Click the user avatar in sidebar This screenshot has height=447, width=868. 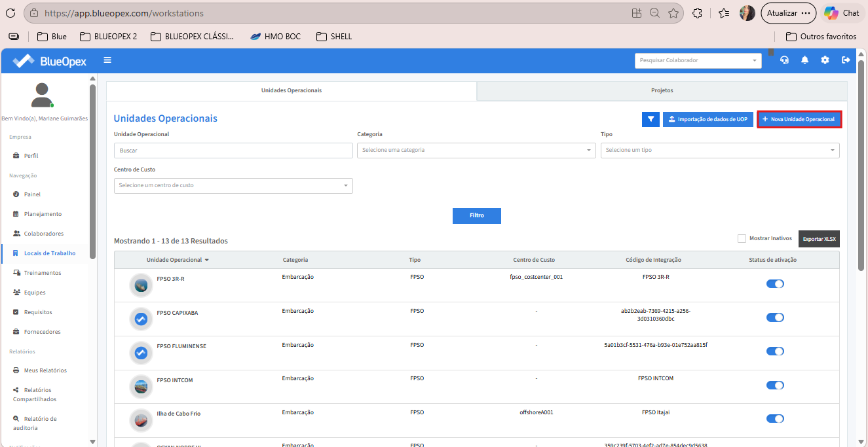click(42, 96)
